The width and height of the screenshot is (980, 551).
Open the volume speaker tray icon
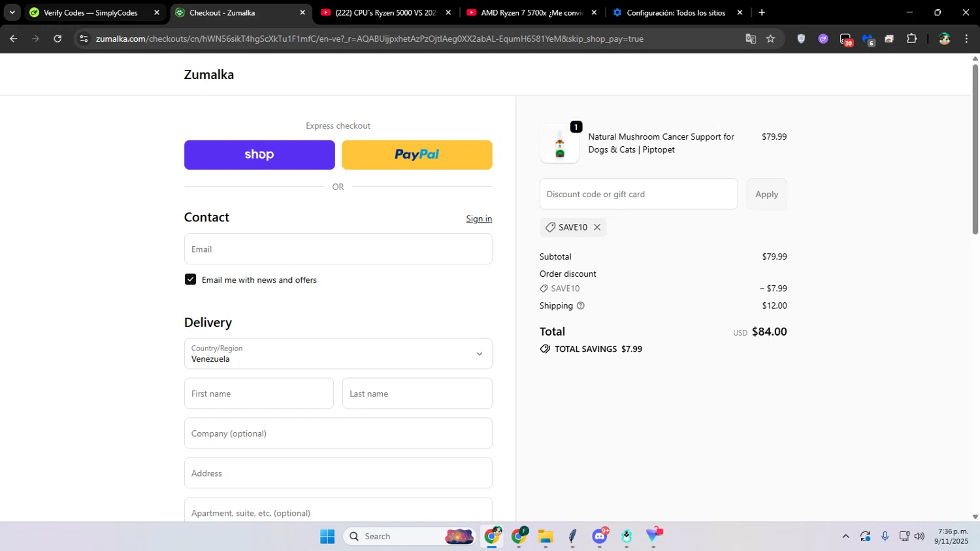[x=920, y=537]
